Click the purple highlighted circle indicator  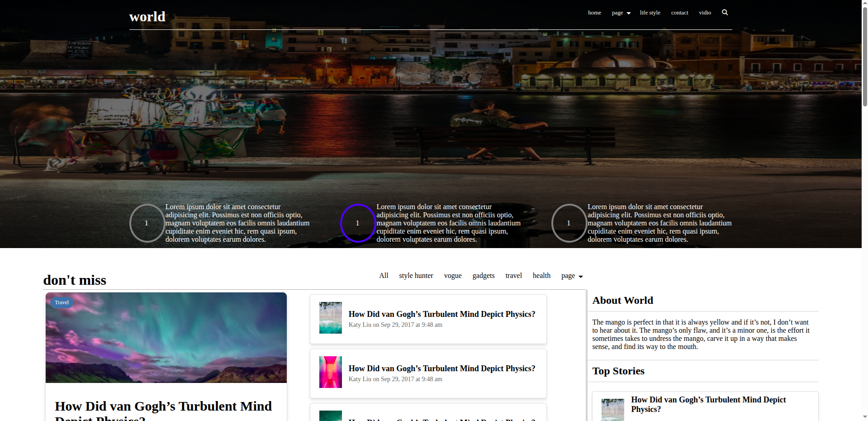coord(357,223)
